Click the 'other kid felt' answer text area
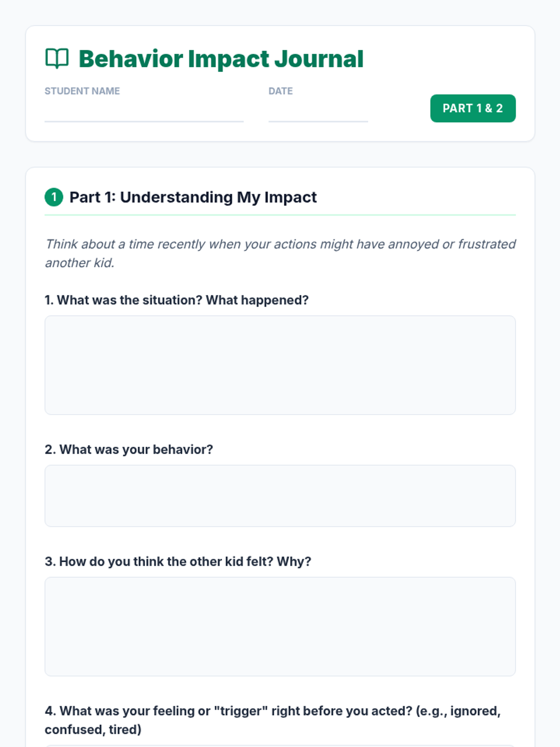The width and height of the screenshot is (560, 747). click(280, 627)
